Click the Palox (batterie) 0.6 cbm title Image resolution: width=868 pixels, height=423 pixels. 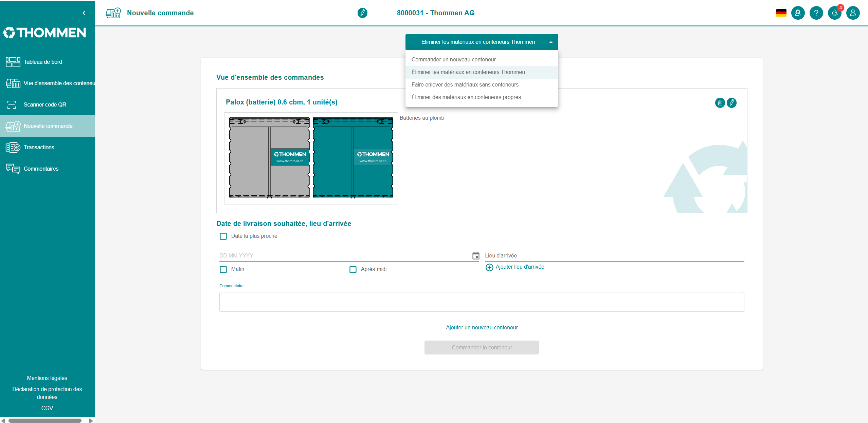tap(282, 102)
